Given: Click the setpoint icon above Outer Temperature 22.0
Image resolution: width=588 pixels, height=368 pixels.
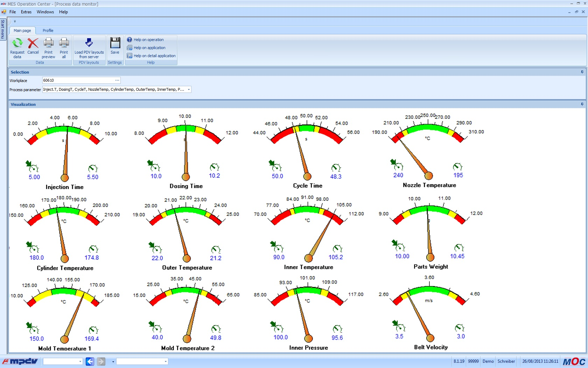Looking at the screenshot, I should coord(155,247).
